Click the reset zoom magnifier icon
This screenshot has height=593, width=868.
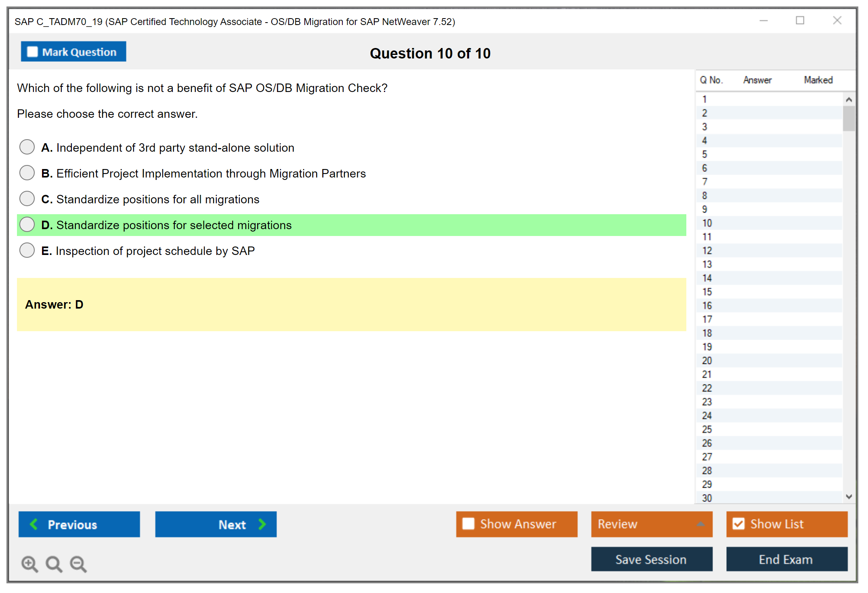54,564
